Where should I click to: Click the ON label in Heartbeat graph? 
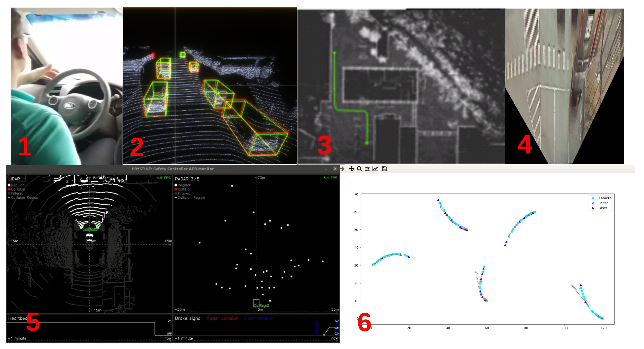pyautogui.click(x=170, y=321)
